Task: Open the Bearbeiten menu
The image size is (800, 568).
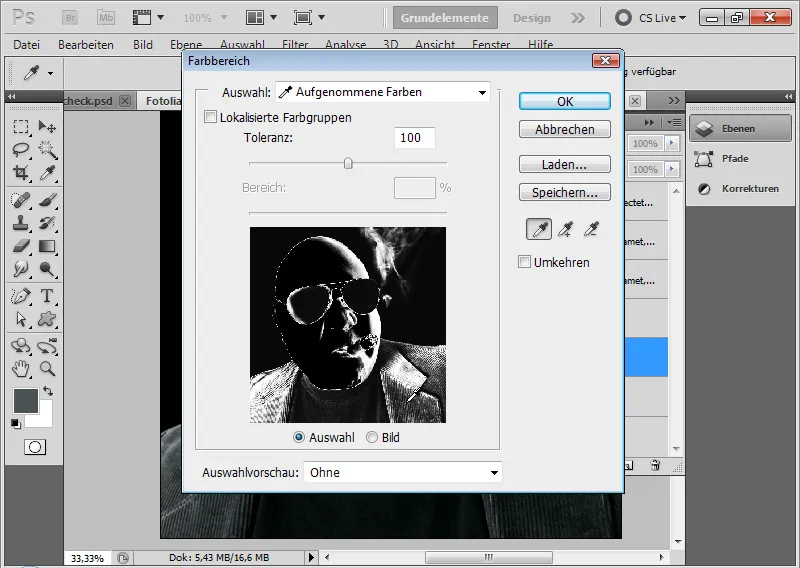Action: click(x=86, y=45)
